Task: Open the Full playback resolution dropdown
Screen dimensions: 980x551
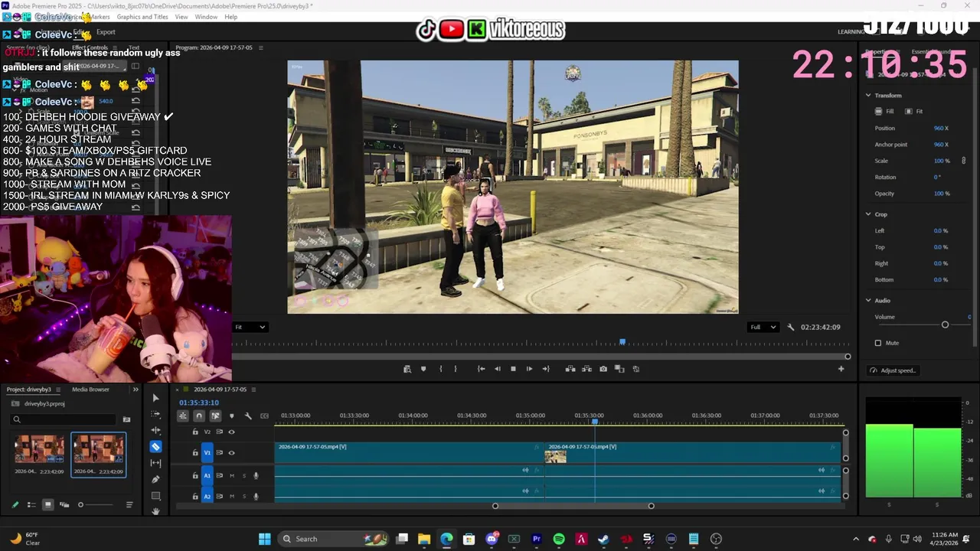Action: click(763, 328)
